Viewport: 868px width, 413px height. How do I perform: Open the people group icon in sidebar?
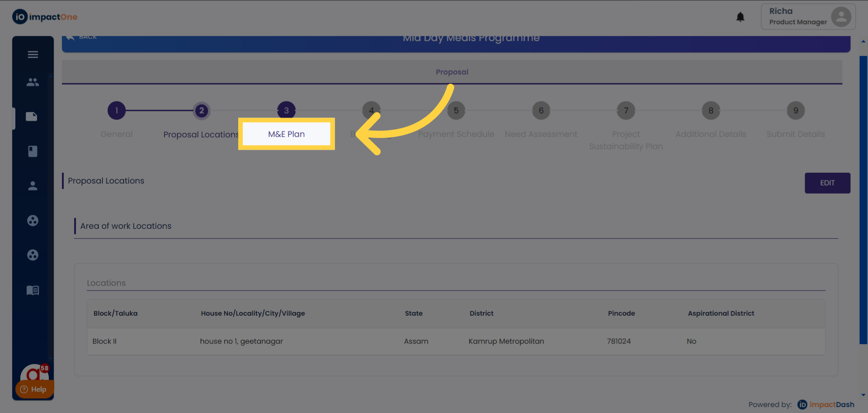click(x=33, y=82)
